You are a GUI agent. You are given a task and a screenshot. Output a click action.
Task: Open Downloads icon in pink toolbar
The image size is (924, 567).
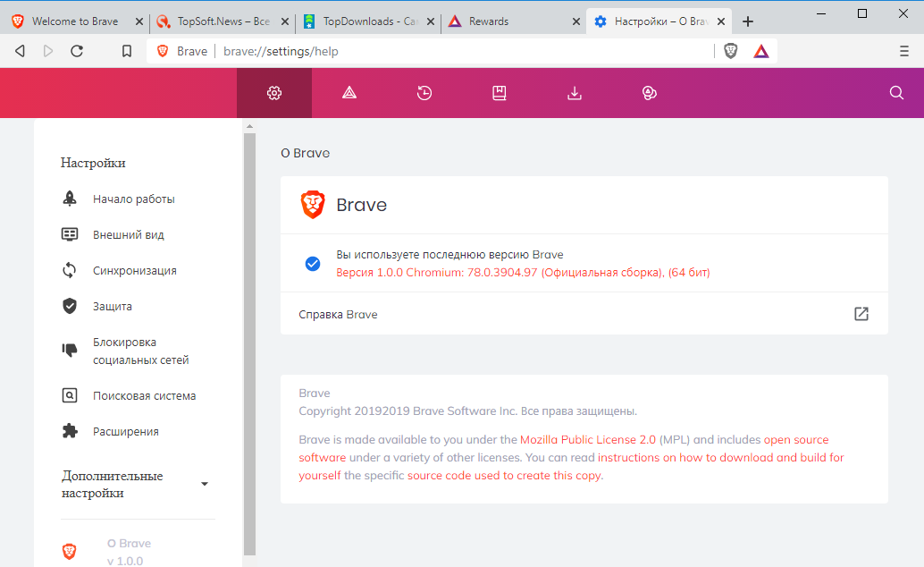(575, 93)
